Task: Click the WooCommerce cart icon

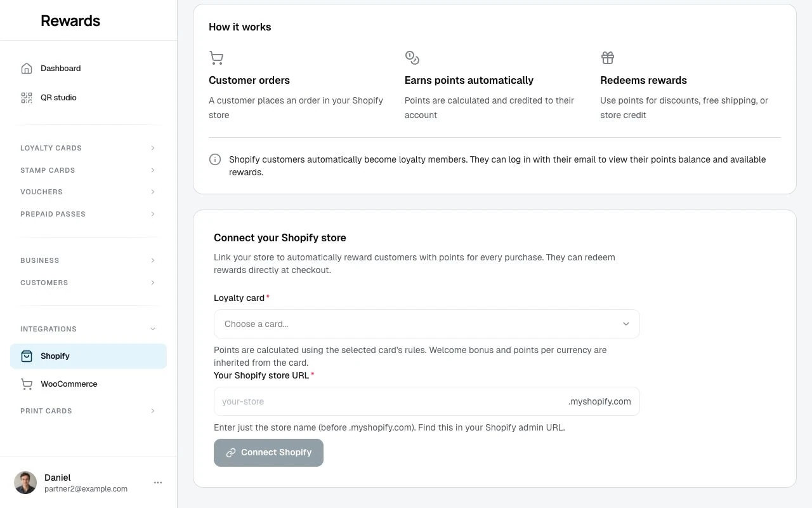Action: tap(27, 384)
